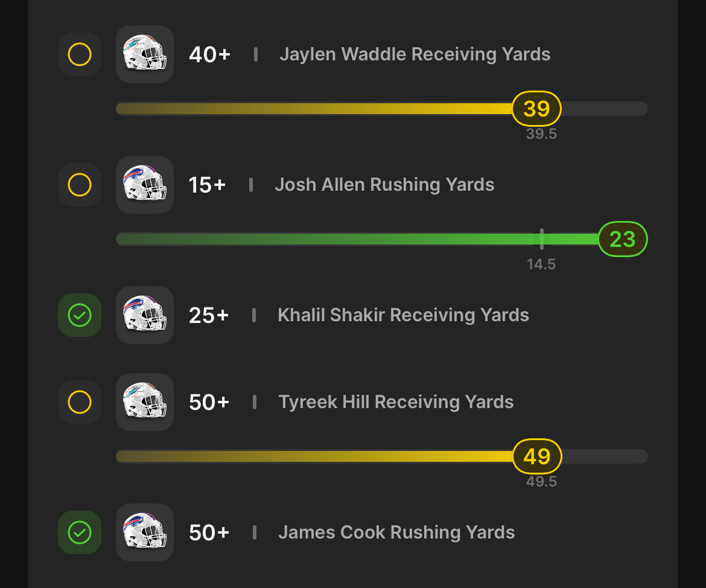Viewport: 706px width, 588px height.
Task: Click the Dolphins helmet beside Tyreek Hill
Action: point(145,402)
